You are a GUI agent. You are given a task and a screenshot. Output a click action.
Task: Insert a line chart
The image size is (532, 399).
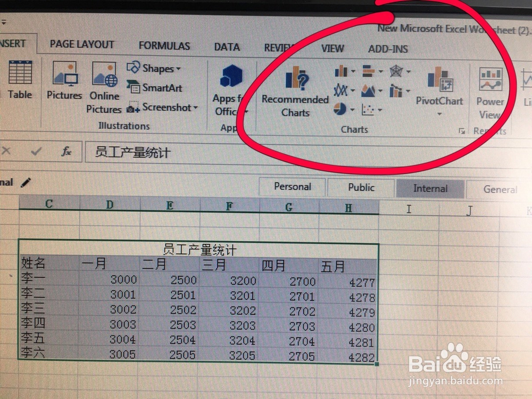(x=340, y=90)
